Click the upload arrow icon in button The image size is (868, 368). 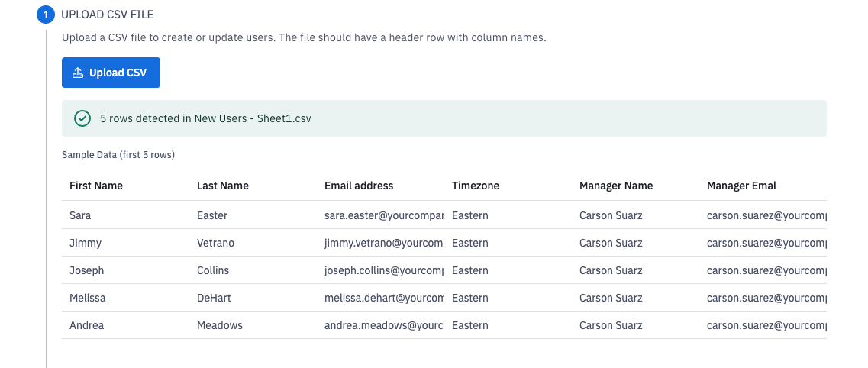click(x=78, y=73)
